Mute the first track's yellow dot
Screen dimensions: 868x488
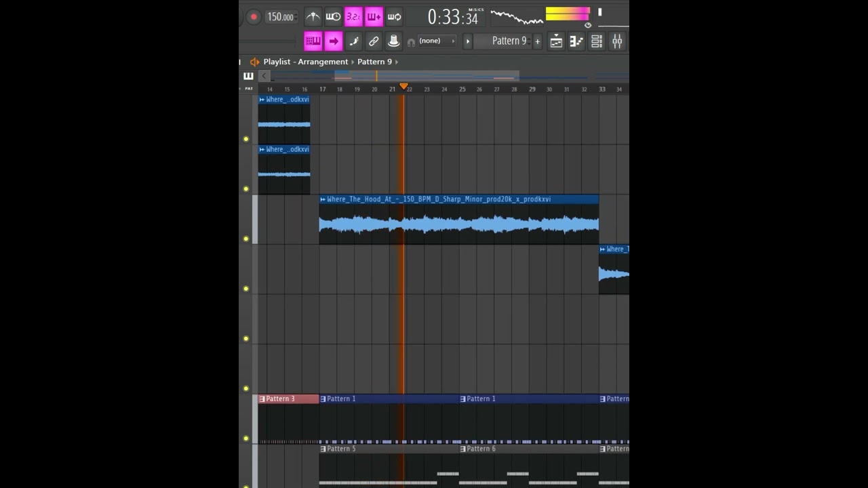[x=246, y=139]
